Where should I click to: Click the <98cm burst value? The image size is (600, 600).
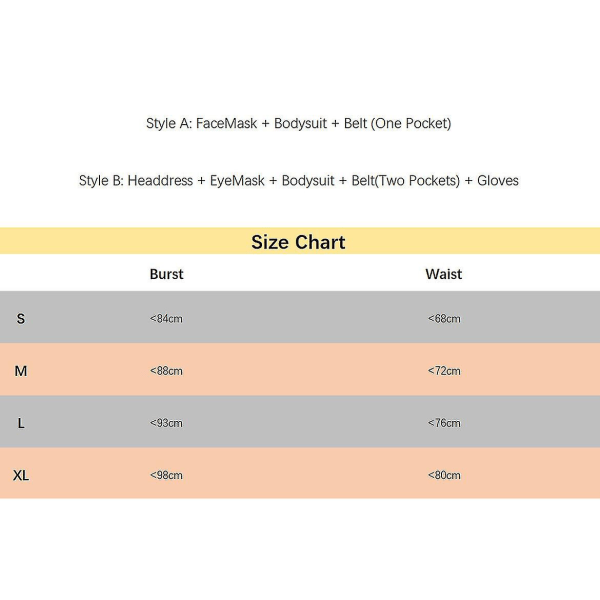click(x=166, y=475)
